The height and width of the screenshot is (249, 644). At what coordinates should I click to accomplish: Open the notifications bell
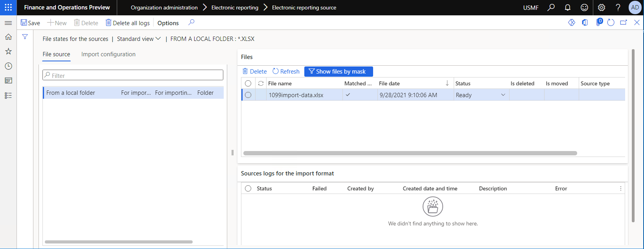tap(568, 7)
